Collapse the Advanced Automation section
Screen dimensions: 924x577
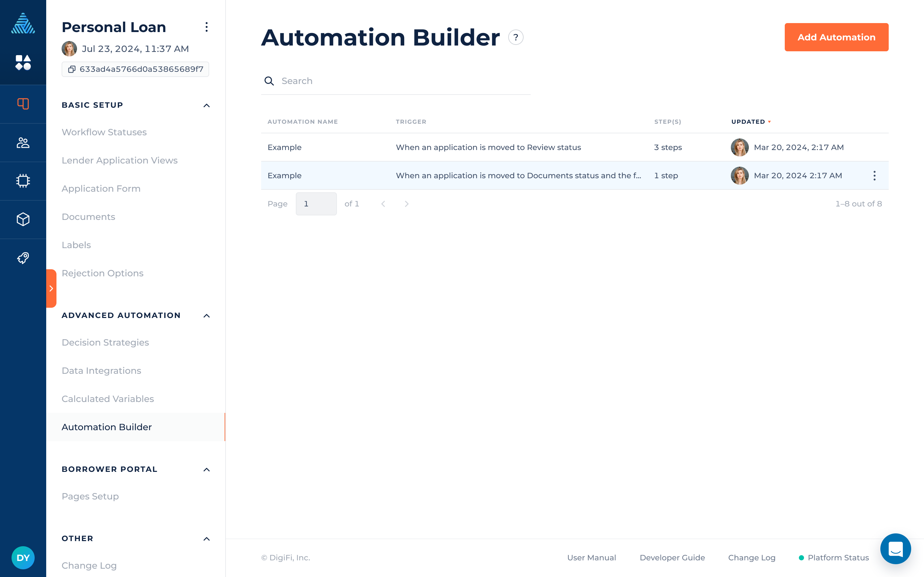[x=207, y=315]
